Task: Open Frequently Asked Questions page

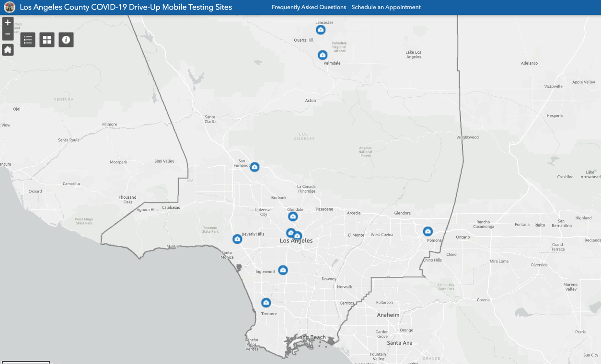Action: [309, 7]
